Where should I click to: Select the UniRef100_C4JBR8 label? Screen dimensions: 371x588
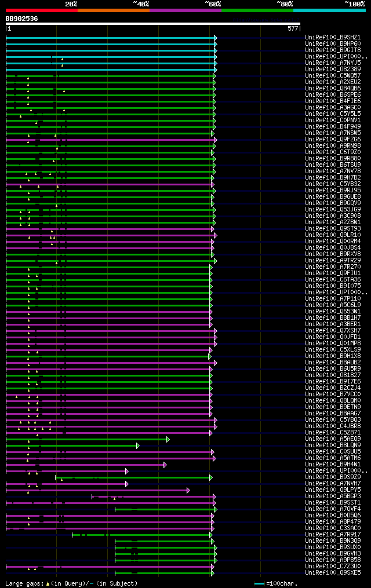point(333,426)
